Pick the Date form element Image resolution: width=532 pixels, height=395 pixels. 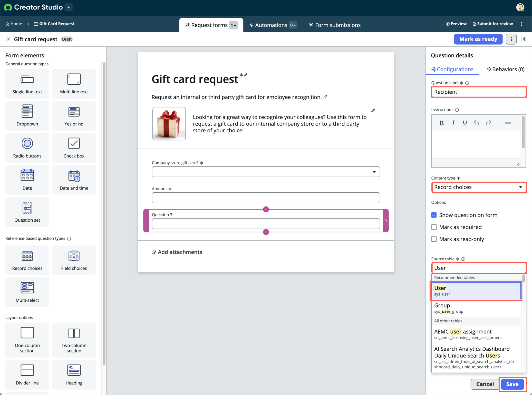(27, 180)
